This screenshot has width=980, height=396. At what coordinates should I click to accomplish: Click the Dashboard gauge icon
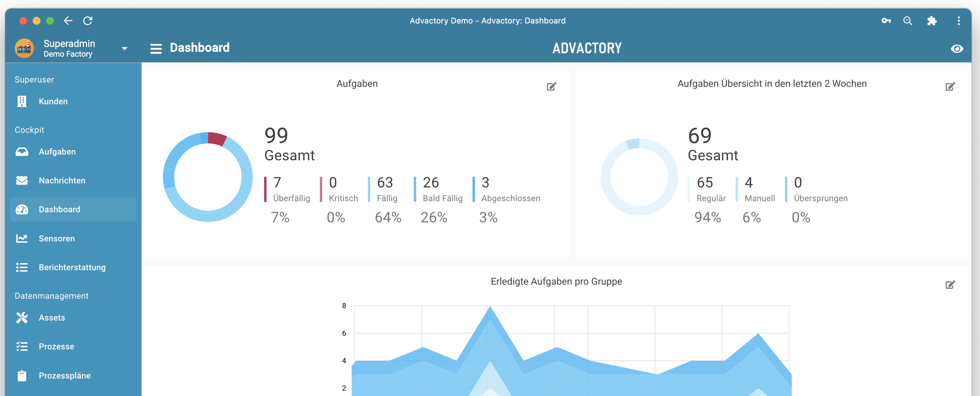(x=22, y=210)
